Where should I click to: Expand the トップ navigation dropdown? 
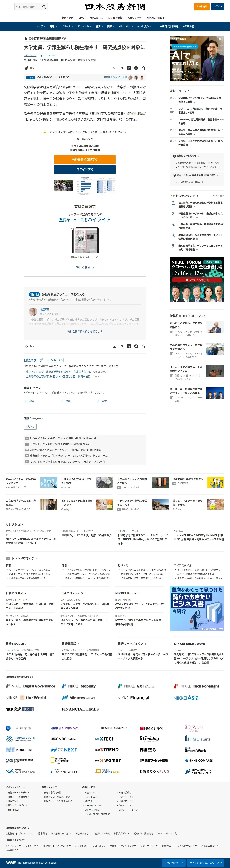pos(40,26)
